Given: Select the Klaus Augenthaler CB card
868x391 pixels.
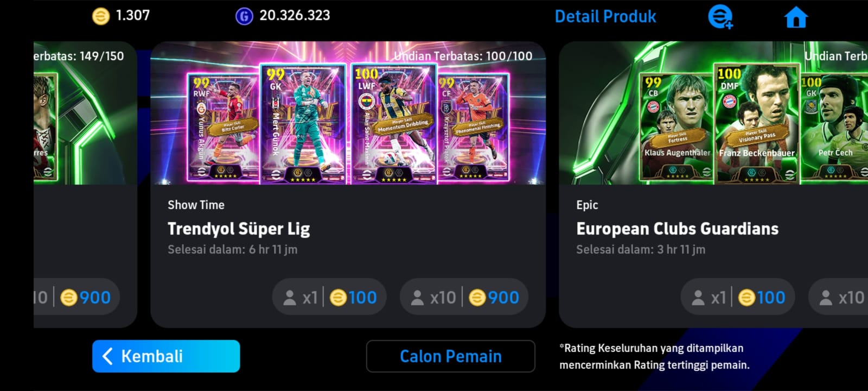Looking at the screenshot, I should coord(676,127).
